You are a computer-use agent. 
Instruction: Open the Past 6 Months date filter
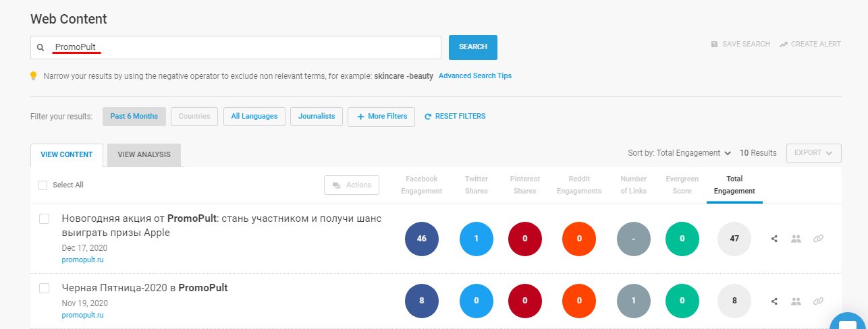[134, 116]
